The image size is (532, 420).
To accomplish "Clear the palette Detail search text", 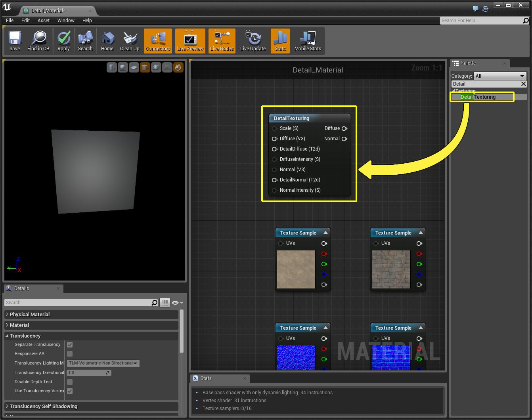I will point(523,84).
